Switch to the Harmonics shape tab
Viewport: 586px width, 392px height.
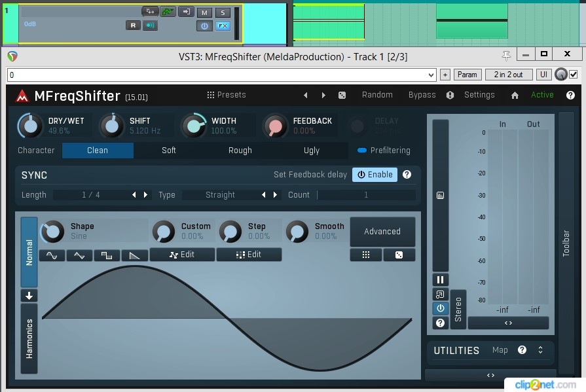29,338
